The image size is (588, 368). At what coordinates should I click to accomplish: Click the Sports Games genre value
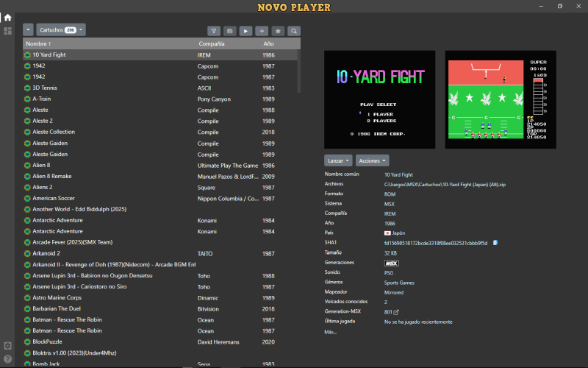[399, 283]
